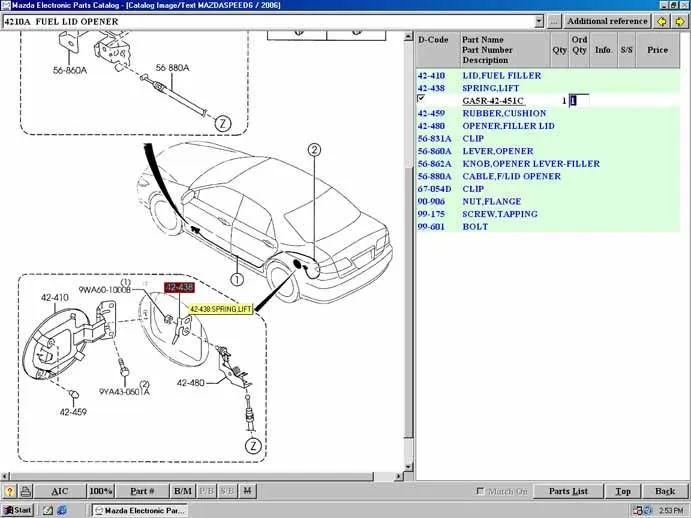Screen dimensions: 691x518
Task: Enable the Match On checkbox
Action: (x=481, y=491)
